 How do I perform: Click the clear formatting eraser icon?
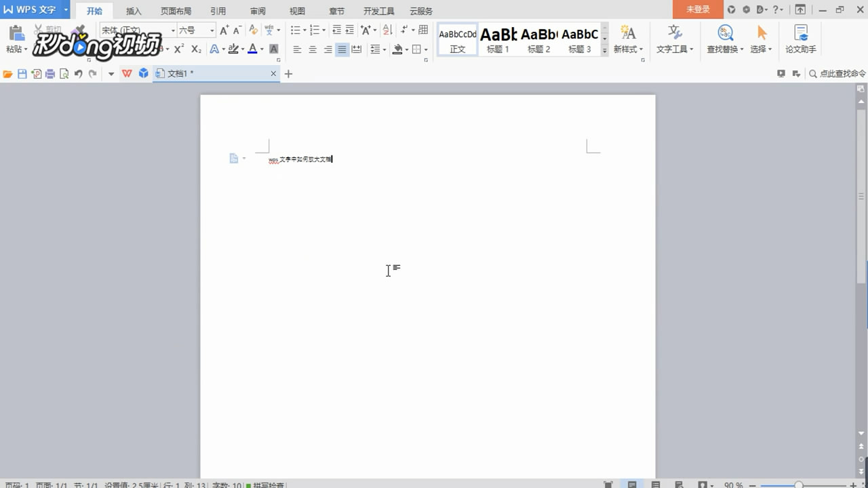click(253, 30)
